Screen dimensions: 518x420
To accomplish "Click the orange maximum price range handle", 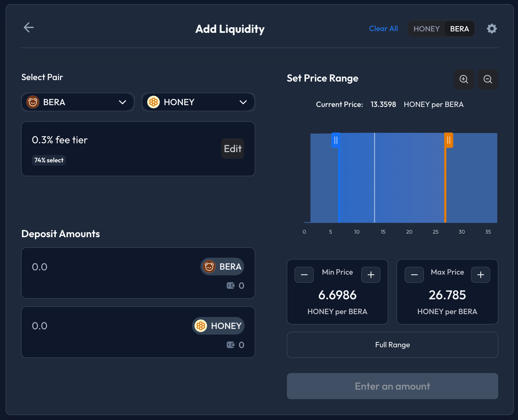I will coord(448,140).
